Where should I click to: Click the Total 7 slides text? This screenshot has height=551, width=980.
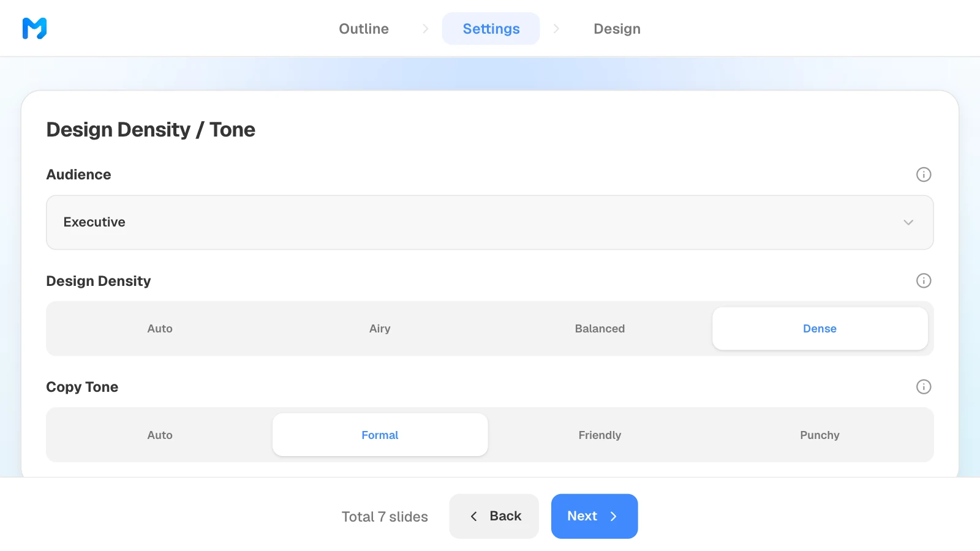[x=385, y=517]
